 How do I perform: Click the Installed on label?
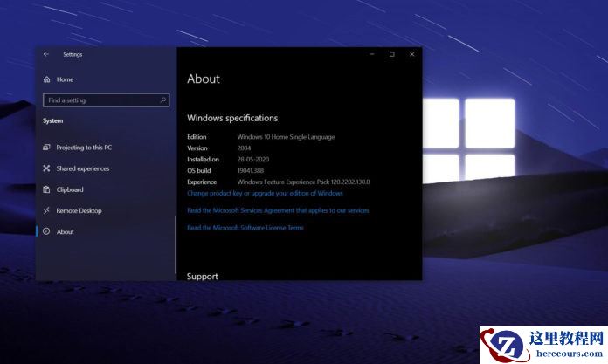[x=203, y=160]
